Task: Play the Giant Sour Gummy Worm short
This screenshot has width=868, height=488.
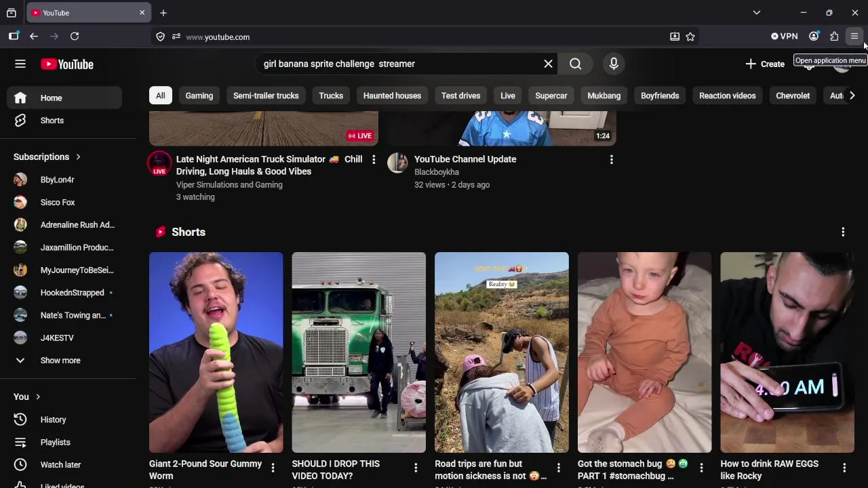Action: [x=216, y=352]
